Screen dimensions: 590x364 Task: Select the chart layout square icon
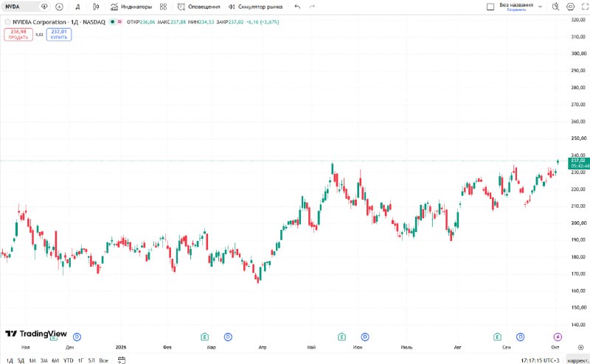point(490,7)
